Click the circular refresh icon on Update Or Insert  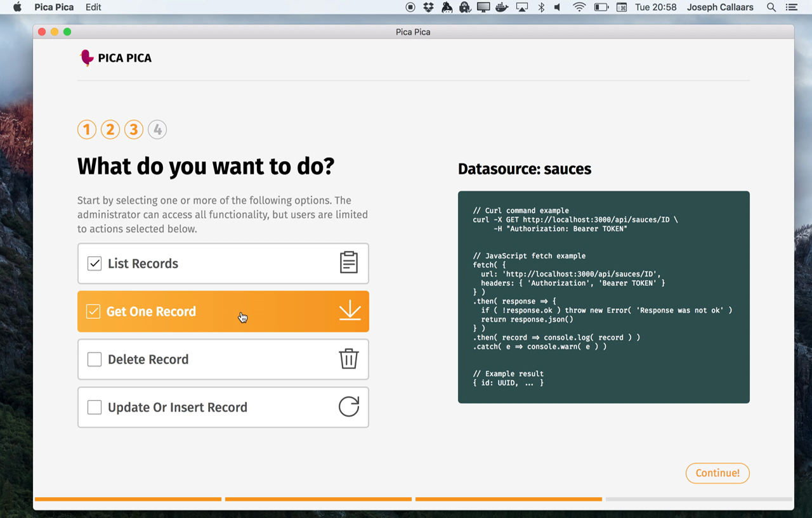coord(348,406)
